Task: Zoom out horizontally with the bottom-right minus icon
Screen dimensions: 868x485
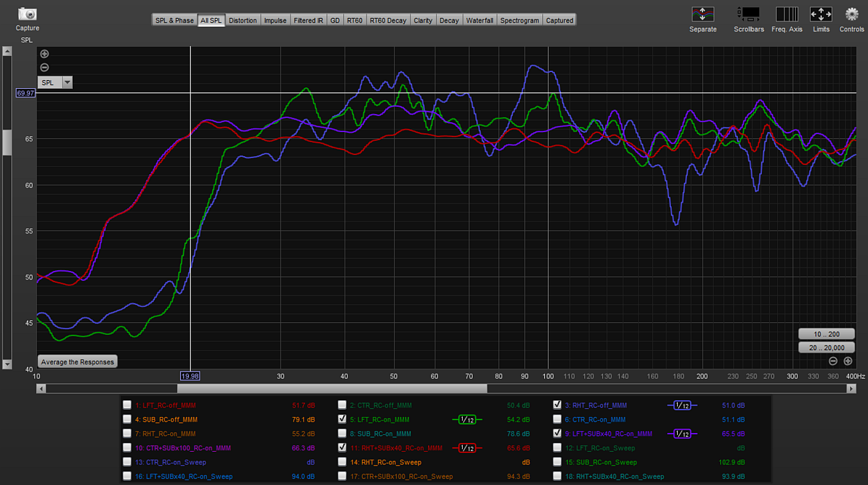Action: (833, 361)
